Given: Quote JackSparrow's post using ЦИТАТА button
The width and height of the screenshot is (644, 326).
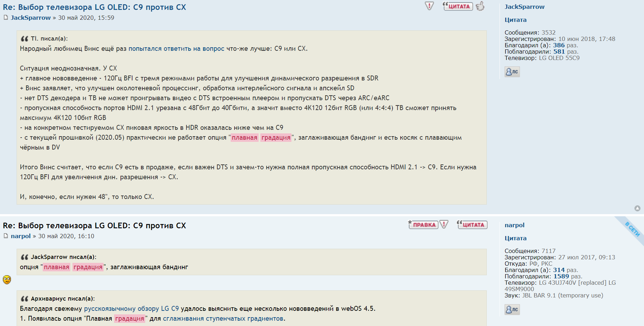Looking at the screenshot, I should [x=458, y=6].
